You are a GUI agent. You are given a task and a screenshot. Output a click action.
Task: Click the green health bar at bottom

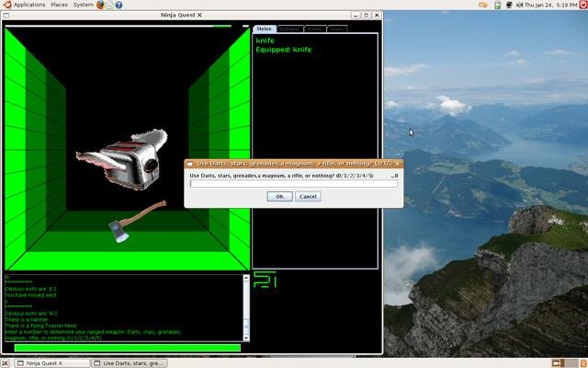coord(128,348)
